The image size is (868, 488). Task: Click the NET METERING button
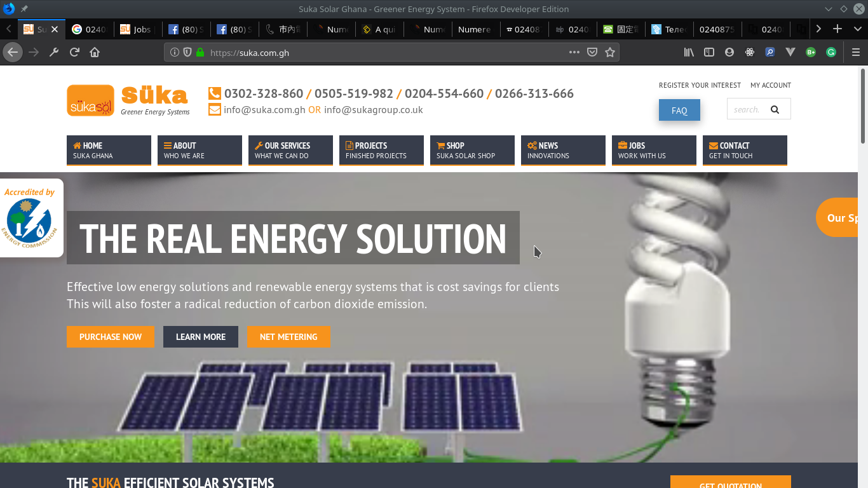point(288,337)
